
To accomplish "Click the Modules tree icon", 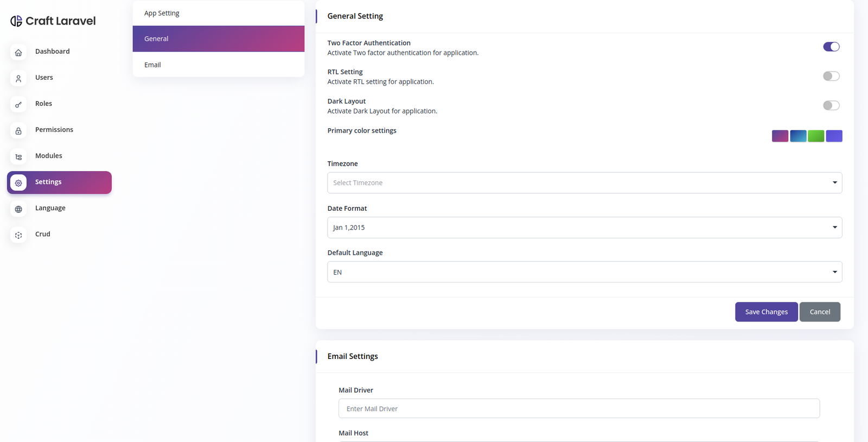I will coord(18,156).
